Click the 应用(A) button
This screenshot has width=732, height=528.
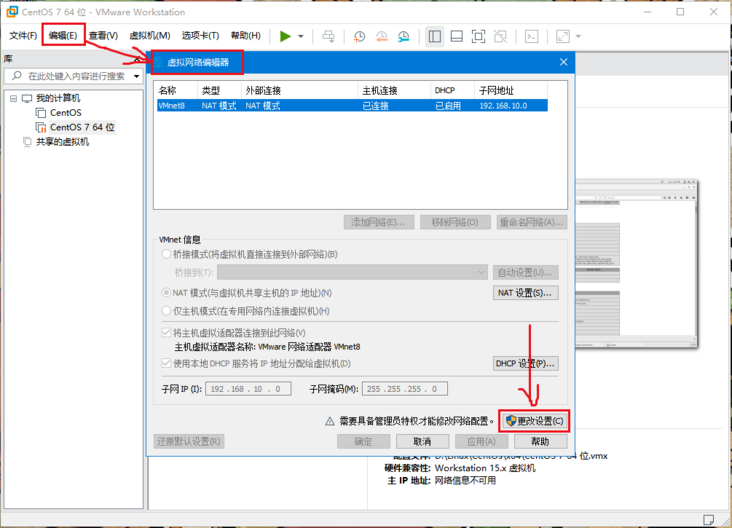point(481,441)
